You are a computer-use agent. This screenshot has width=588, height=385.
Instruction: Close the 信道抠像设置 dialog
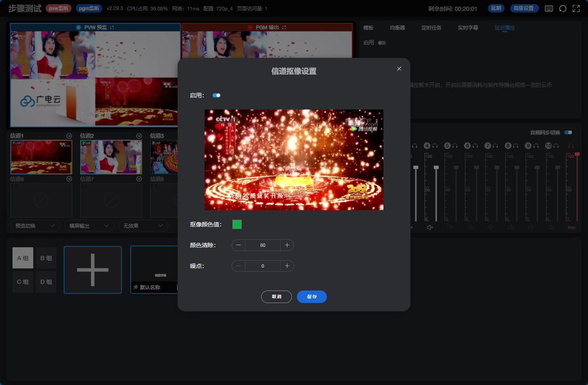[x=399, y=69]
